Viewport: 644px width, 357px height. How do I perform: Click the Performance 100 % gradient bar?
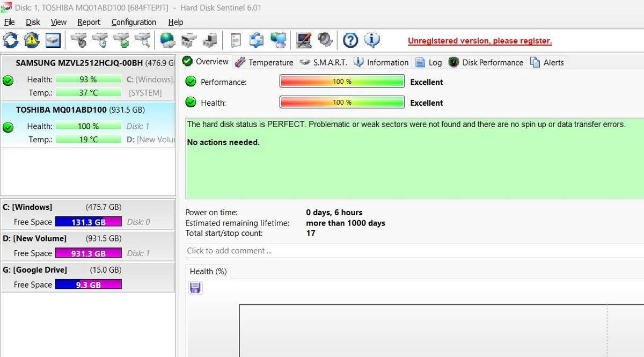[x=342, y=82]
